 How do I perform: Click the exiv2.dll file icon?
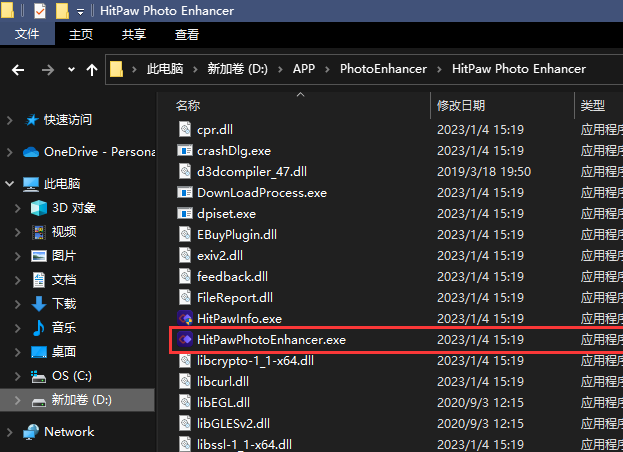pos(185,255)
